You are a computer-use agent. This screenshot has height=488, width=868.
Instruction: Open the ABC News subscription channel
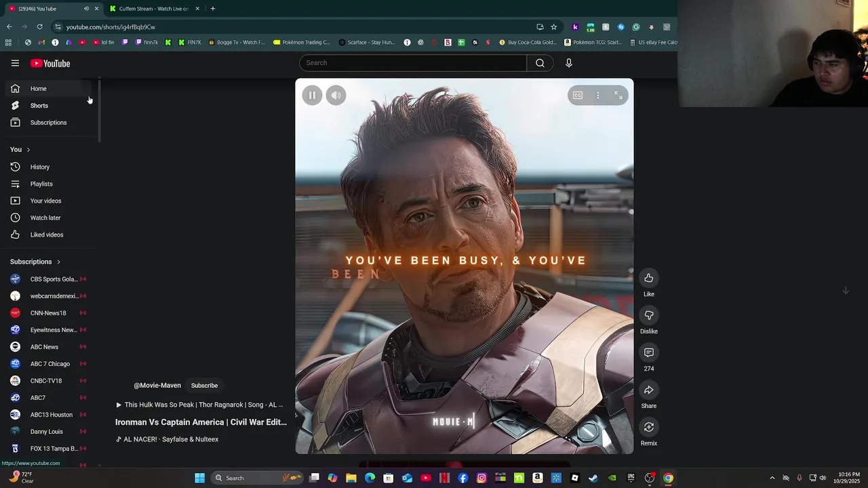coord(49,347)
